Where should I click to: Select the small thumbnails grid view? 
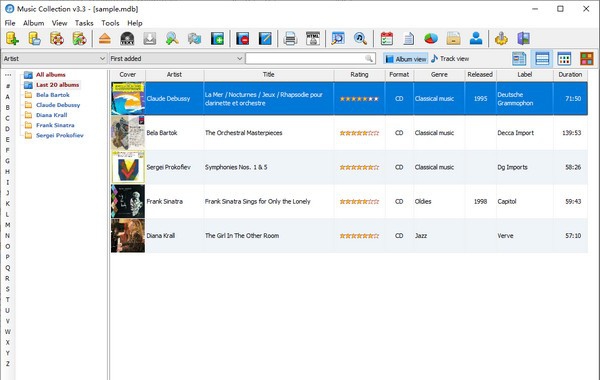[564, 59]
